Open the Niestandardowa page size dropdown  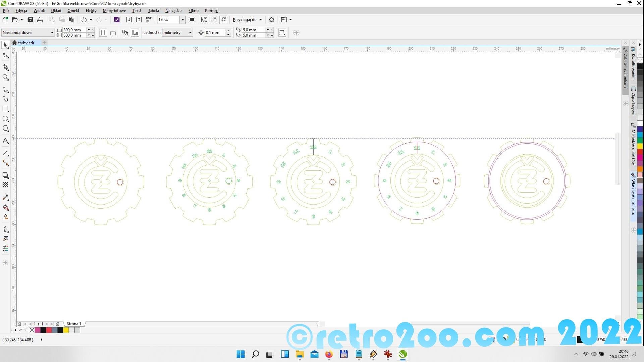pyautogui.click(x=52, y=33)
